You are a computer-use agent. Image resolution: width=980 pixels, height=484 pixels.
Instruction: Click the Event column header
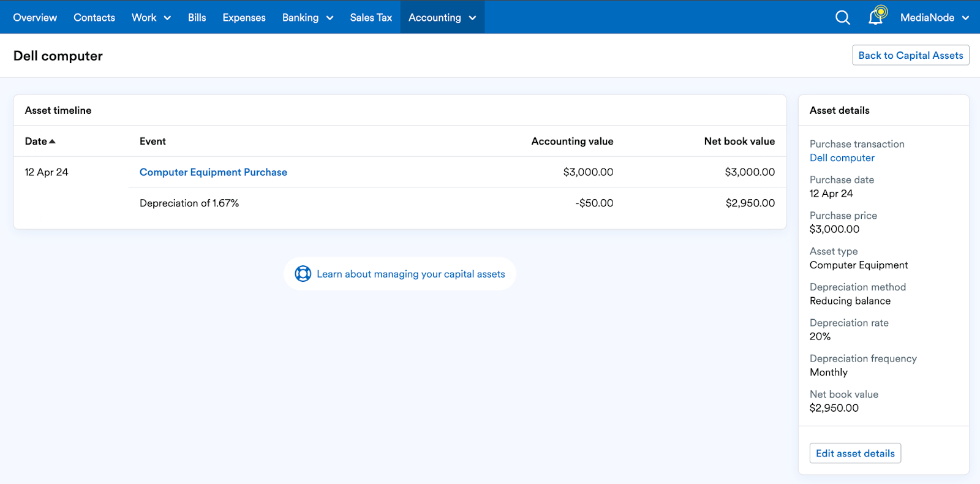pyautogui.click(x=153, y=142)
